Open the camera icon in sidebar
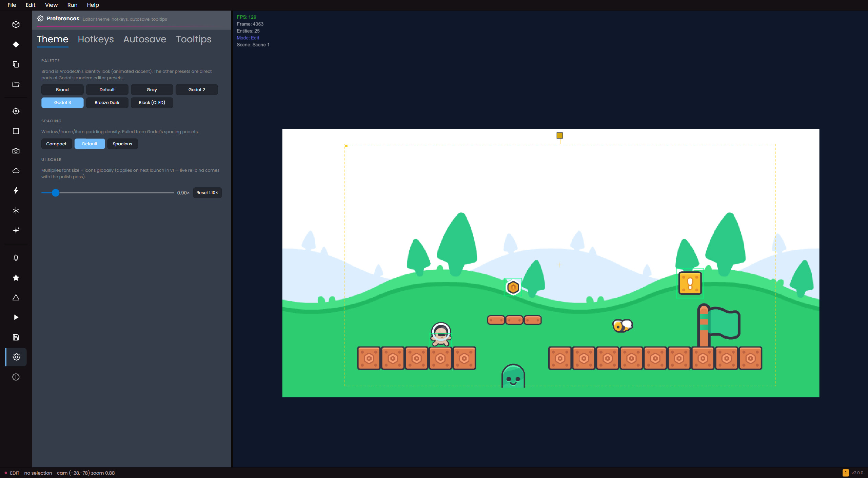The width and height of the screenshot is (868, 478). tap(16, 151)
